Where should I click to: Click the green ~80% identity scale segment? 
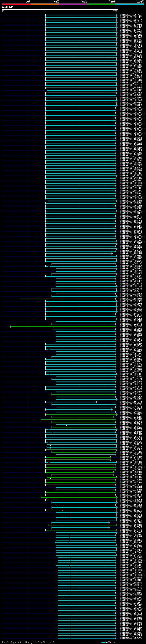101,4
